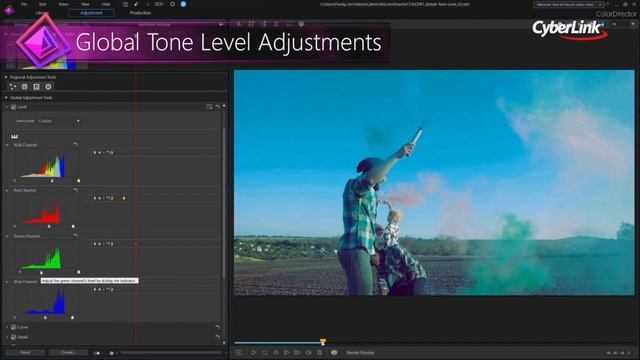This screenshot has width=640, height=360.
Task: Switch to the Library tab
Action: tap(42, 13)
